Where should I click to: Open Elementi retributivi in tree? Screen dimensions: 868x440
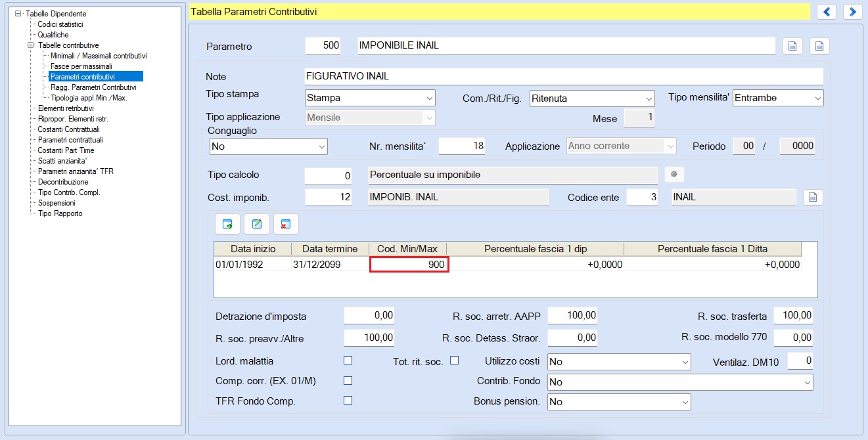(66, 108)
